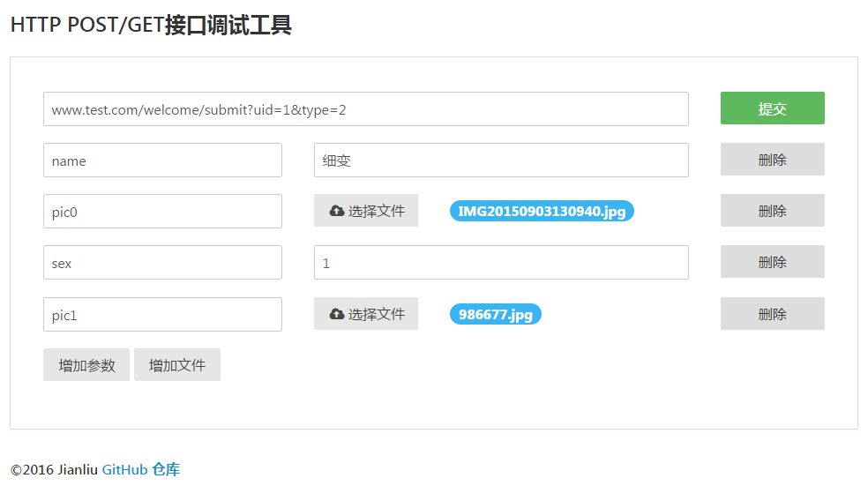Screen dimensions: 868x493
Task: Delete the sex parameter row
Action: (x=772, y=262)
